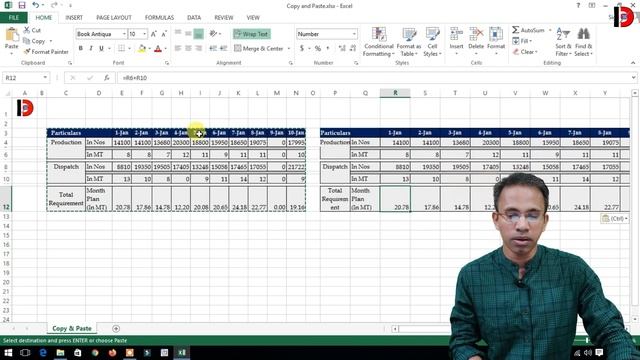Increase decimal places

pos(342,49)
